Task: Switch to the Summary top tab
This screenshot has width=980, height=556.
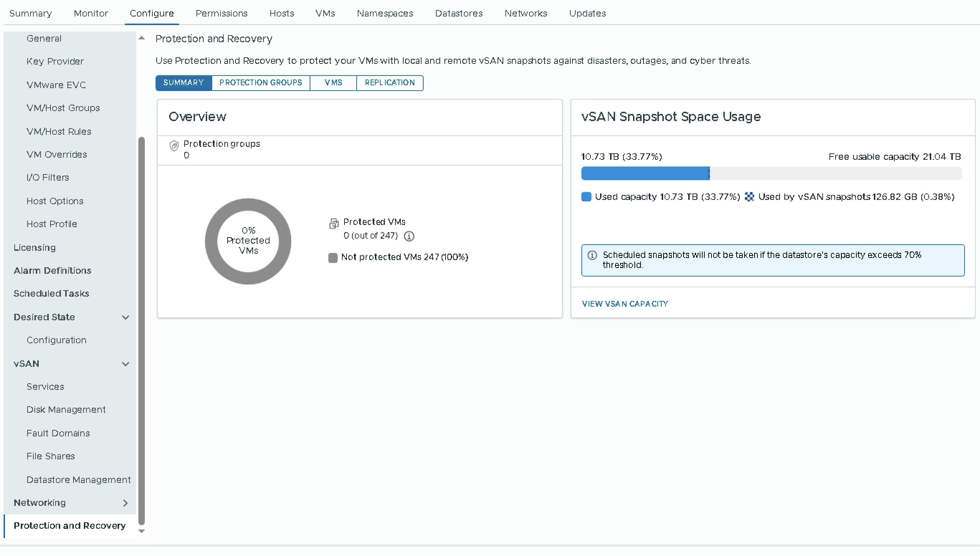Action: click(x=30, y=13)
